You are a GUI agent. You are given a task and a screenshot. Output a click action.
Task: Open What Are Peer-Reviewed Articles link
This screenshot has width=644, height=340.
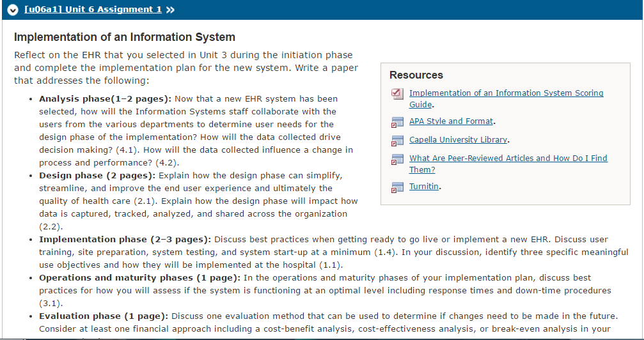[508, 164]
